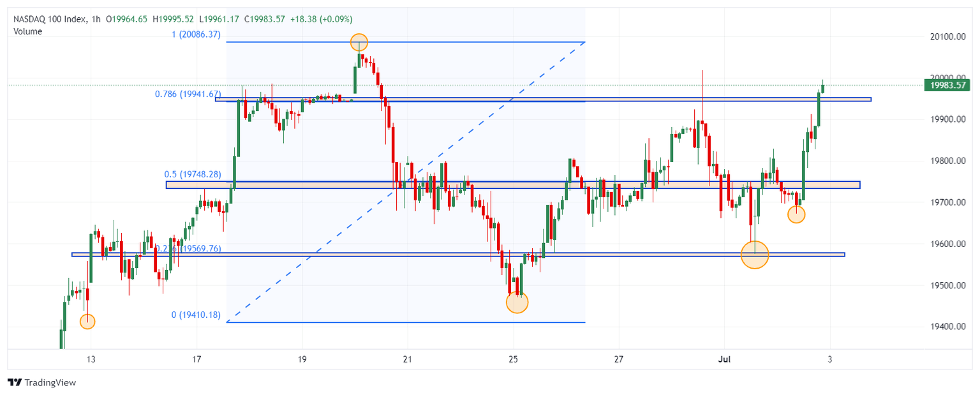Select the 0.786 (19941.67) Fibonacci label
Viewport: 980px width, 395px height.
pos(188,94)
